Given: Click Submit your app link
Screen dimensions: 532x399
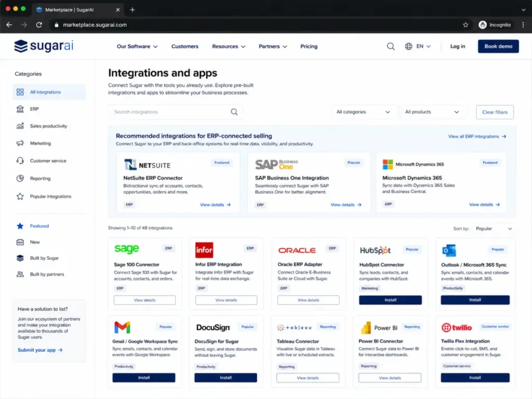Looking at the screenshot, I should pos(40,350).
